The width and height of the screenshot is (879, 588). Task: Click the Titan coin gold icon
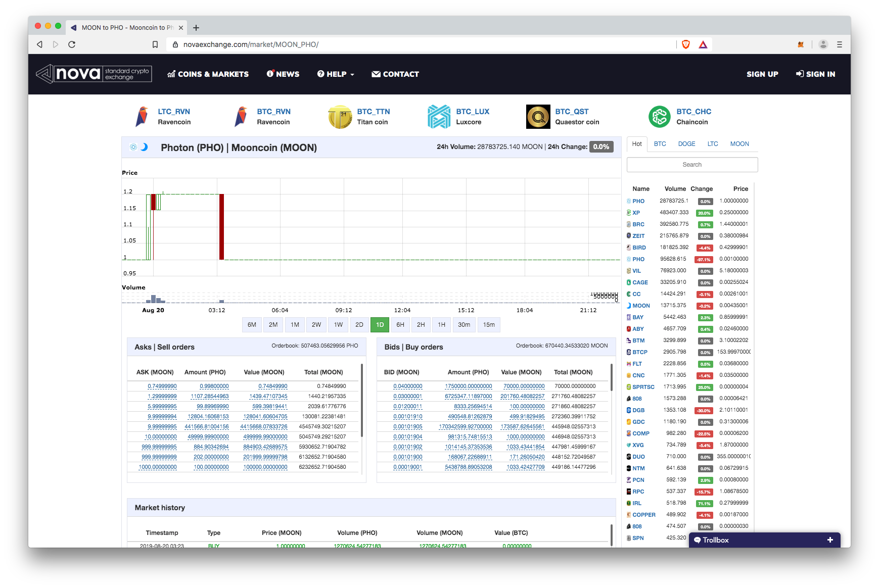340,117
